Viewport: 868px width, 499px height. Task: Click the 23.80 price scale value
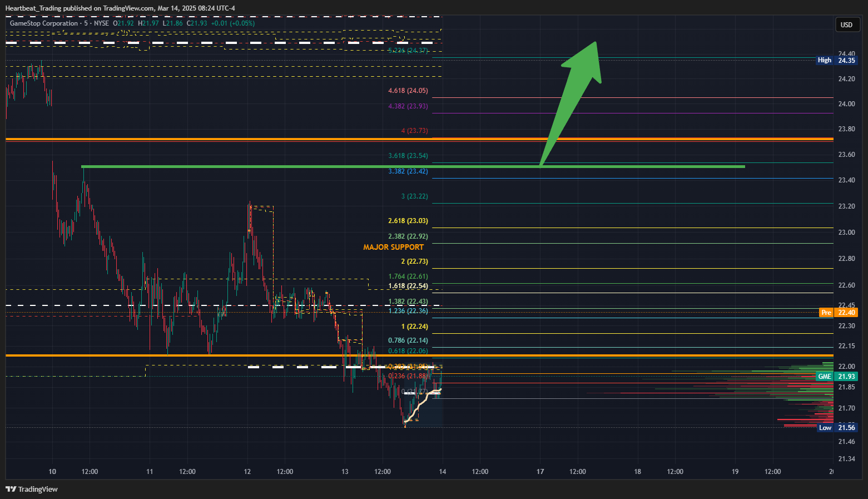(847, 129)
